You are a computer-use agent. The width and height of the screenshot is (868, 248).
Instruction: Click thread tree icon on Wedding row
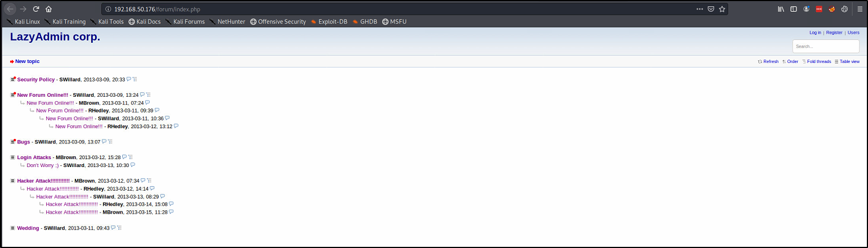pyautogui.click(x=119, y=228)
